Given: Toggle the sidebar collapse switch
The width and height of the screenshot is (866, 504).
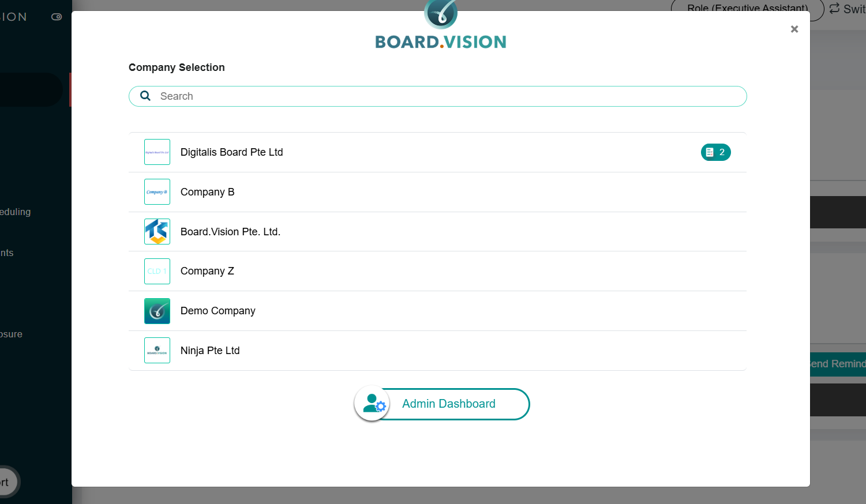Looking at the screenshot, I should tap(57, 17).
